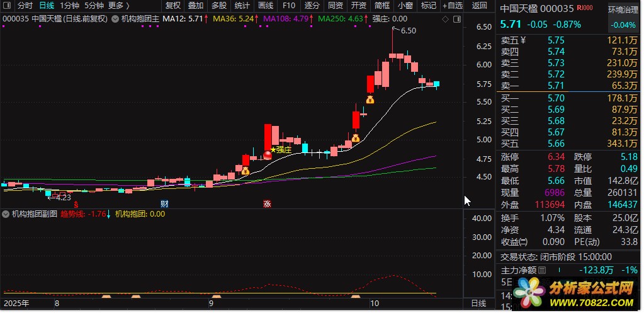This screenshot has width=644, height=313.
Task: Click the 4.23 low price annotation
Action: pyautogui.click(x=63, y=198)
